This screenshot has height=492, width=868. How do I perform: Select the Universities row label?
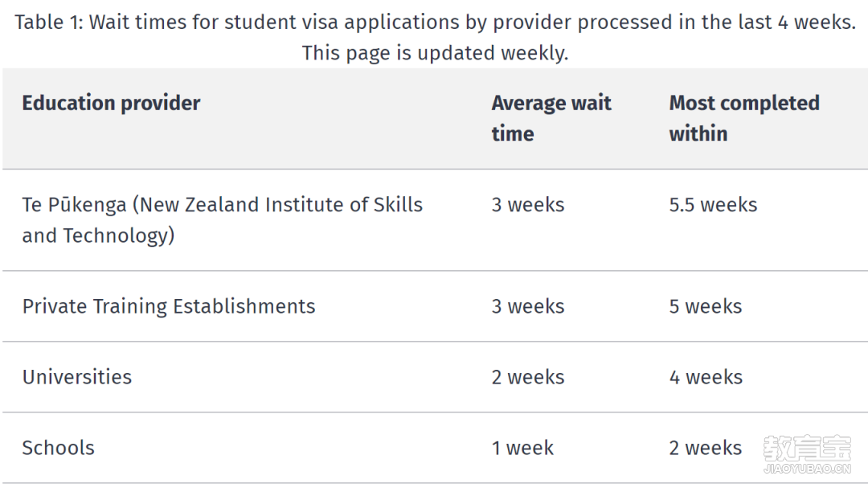click(77, 377)
